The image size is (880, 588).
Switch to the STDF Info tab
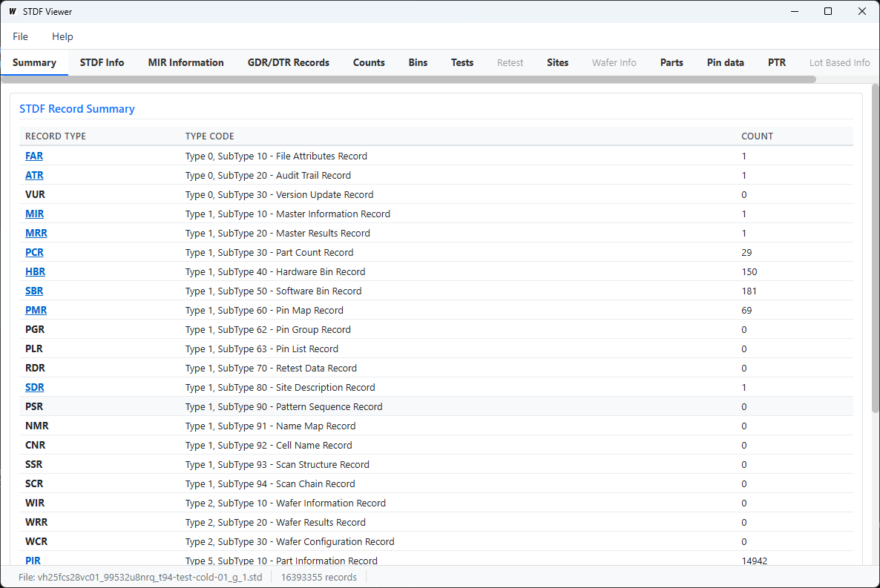[x=102, y=62]
